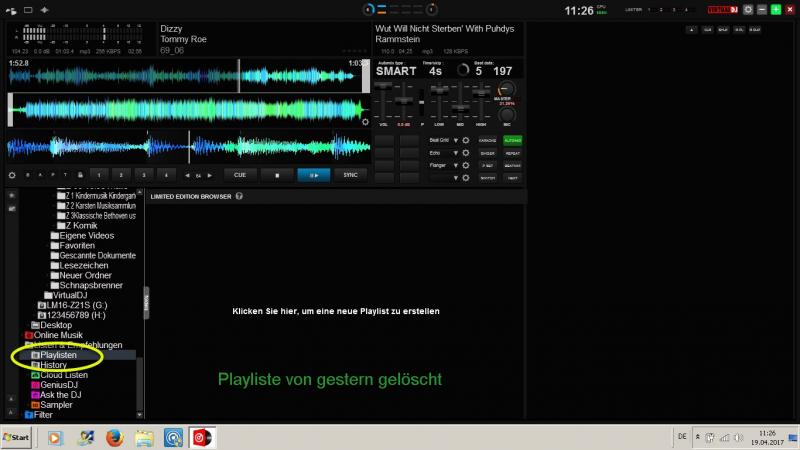Image resolution: width=800 pixels, height=450 pixels.
Task: Click the automix progress ring beside 4s
Action: [x=463, y=70]
